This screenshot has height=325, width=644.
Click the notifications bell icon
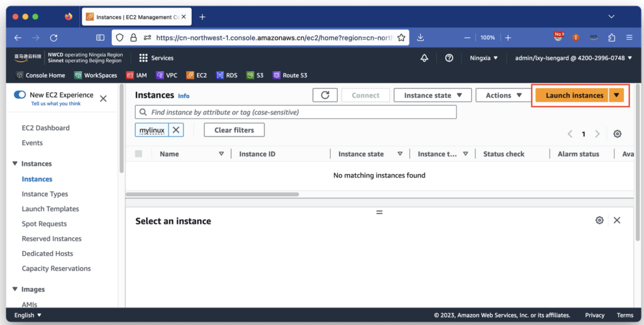point(425,58)
